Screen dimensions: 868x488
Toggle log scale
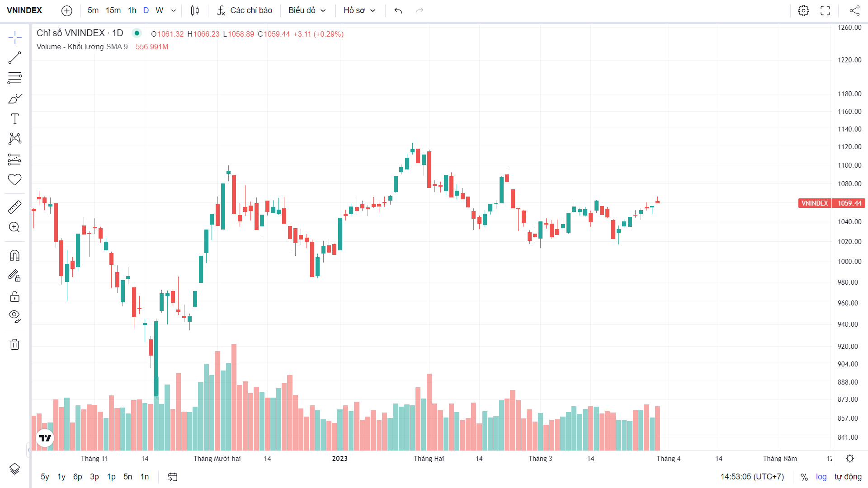click(821, 477)
